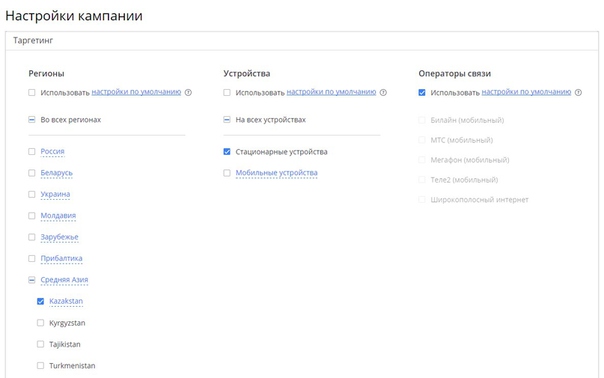Screen dimensions: 604x378
Task: Check the Turkmenistan checkbox
Action: [x=40, y=366]
